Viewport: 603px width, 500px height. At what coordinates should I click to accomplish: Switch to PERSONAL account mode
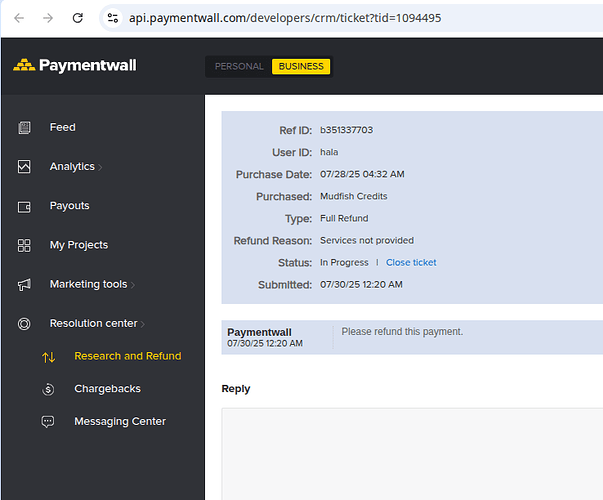[239, 67]
